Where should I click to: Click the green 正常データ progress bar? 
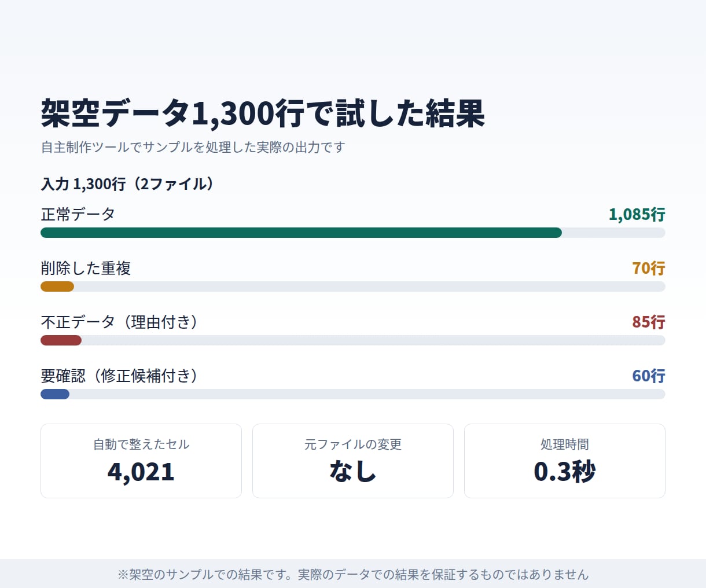[x=301, y=233]
